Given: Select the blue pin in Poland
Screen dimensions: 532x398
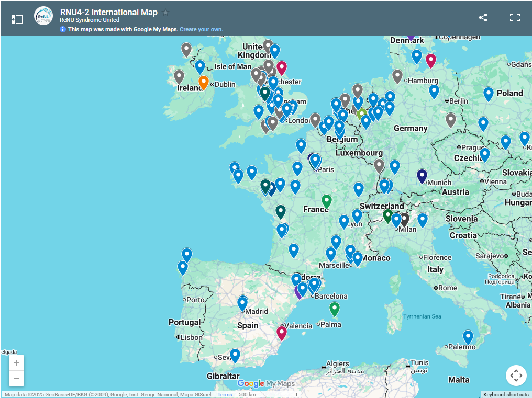Looking at the screenshot, I should point(488,94).
